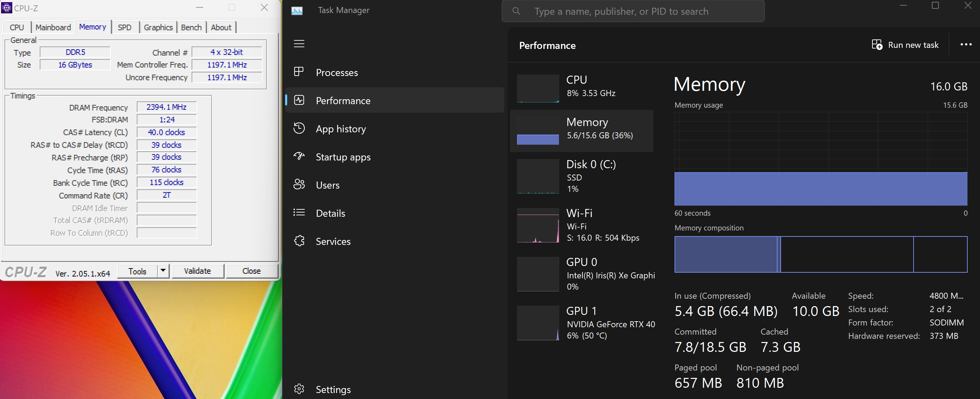Open the About tab in CPU-Z
This screenshot has width=980, height=399.
221,27
